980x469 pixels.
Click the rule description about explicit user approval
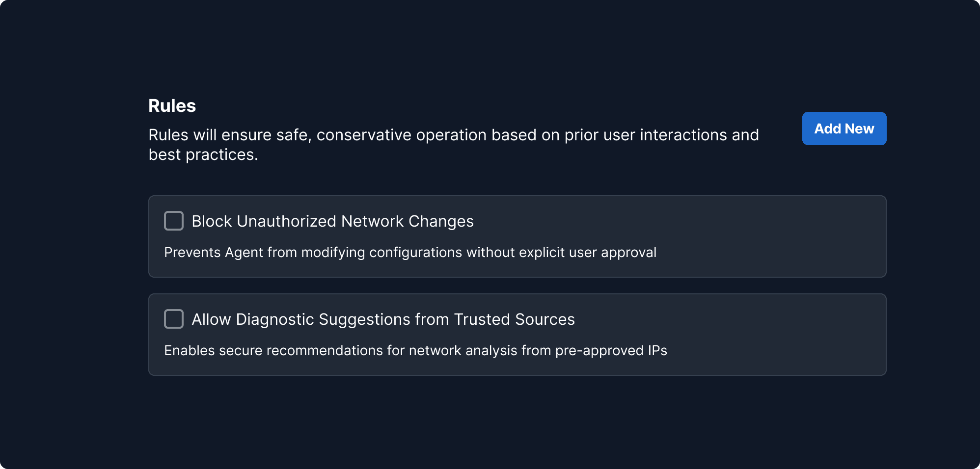click(410, 253)
